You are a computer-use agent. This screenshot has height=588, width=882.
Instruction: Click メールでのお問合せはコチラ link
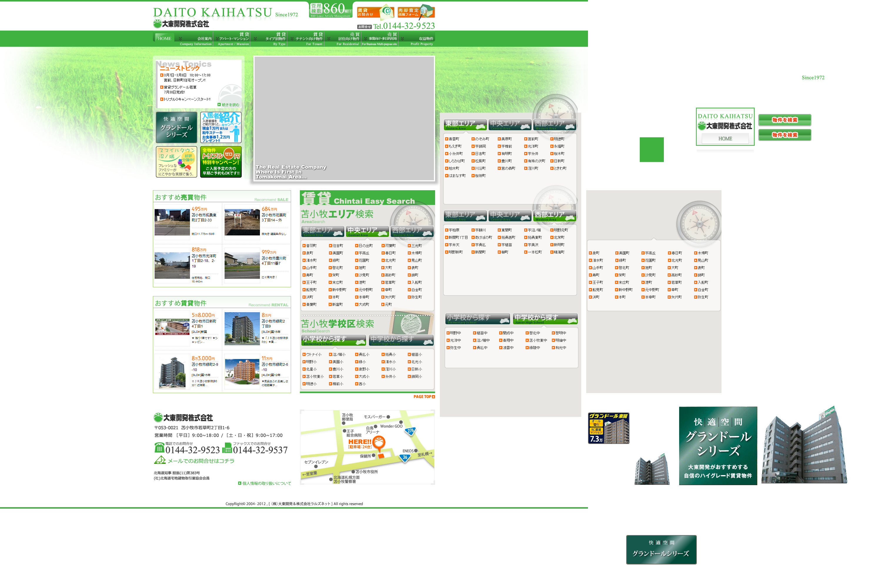coord(201,461)
